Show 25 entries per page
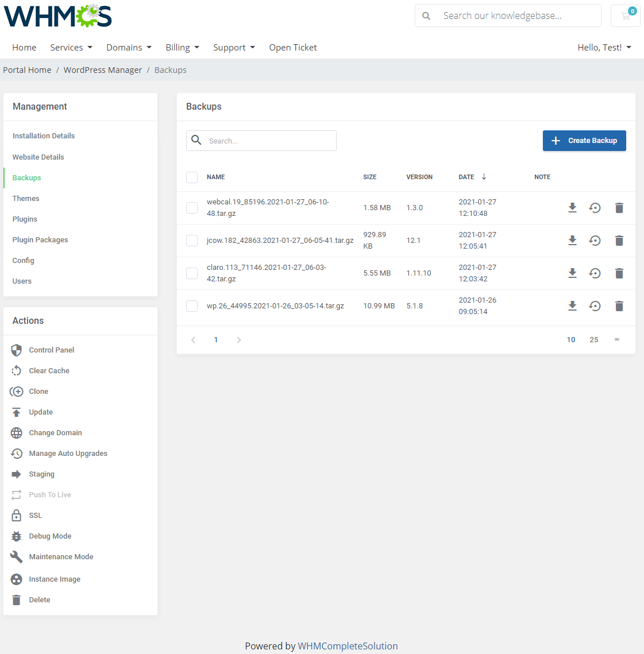The image size is (644, 654). pos(594,340)
